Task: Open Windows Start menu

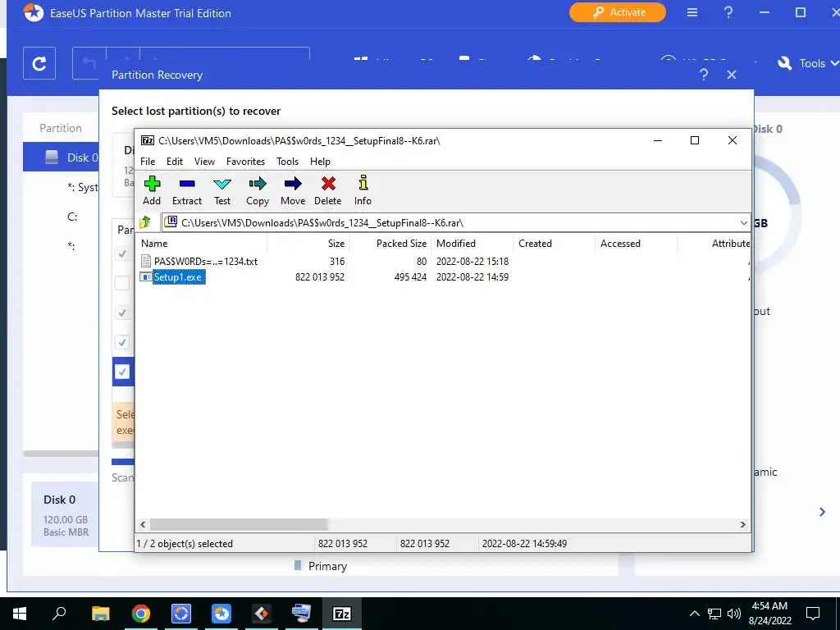Action: coord(20,613)
